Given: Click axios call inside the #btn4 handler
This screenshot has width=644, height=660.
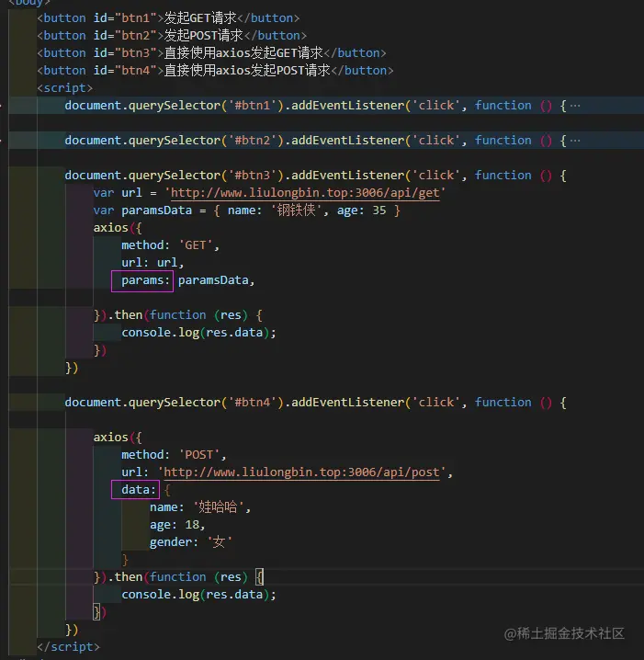Looking at the screenshot, I should tap(110, 438).
